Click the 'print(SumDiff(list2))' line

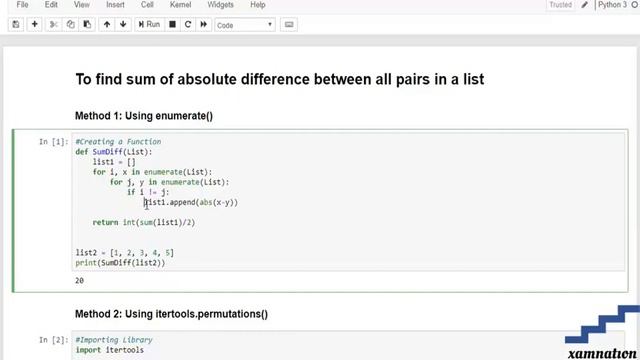[x=120, y=263]
